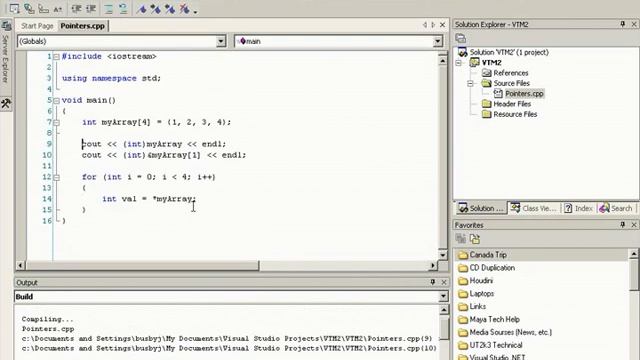The height and width of the screenshot is (360, 640).
Task: Pin the Output panel
Action: click(x=433, y=282)
